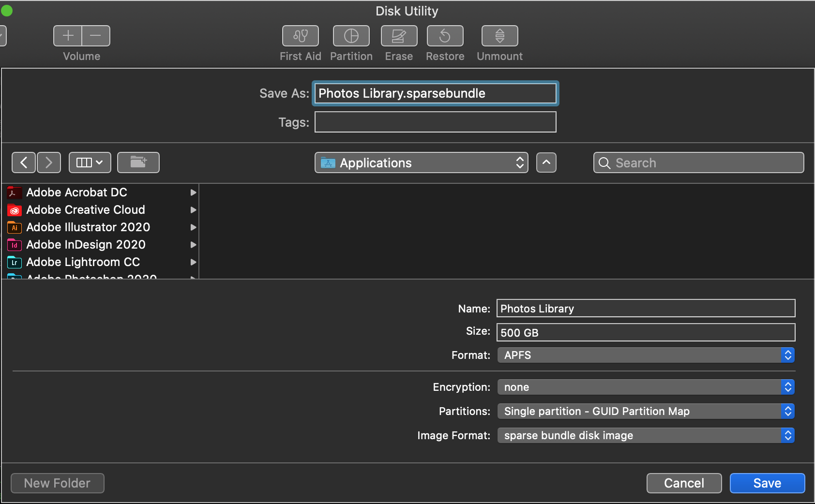The width and height of the screenshot is (815, 504).
Task: Collapse the file browser with chevron button
Action: pyautogui.click(x=546, y=163)
